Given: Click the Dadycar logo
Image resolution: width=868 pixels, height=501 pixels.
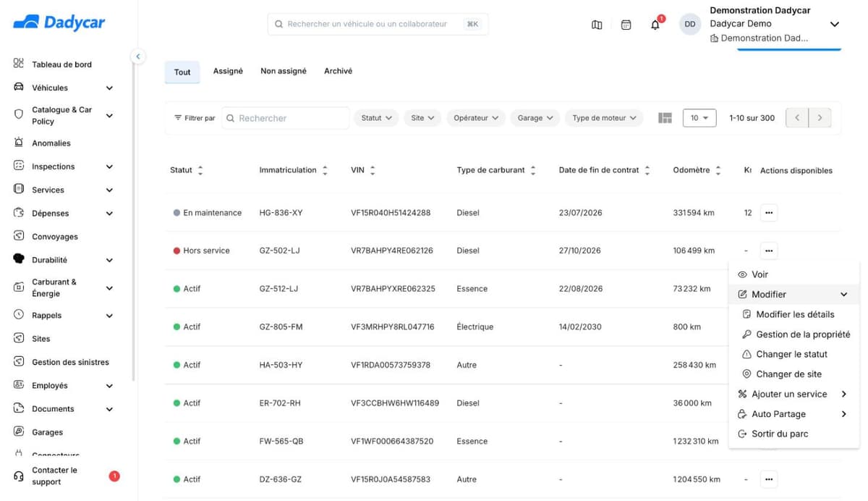Looking at the screenshot, I should 59,22.
